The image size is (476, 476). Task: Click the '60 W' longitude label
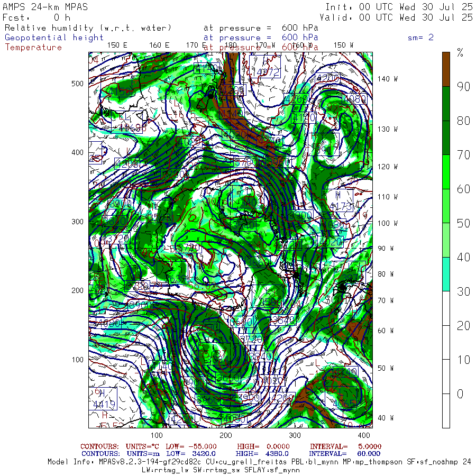[x=386, y=331]
